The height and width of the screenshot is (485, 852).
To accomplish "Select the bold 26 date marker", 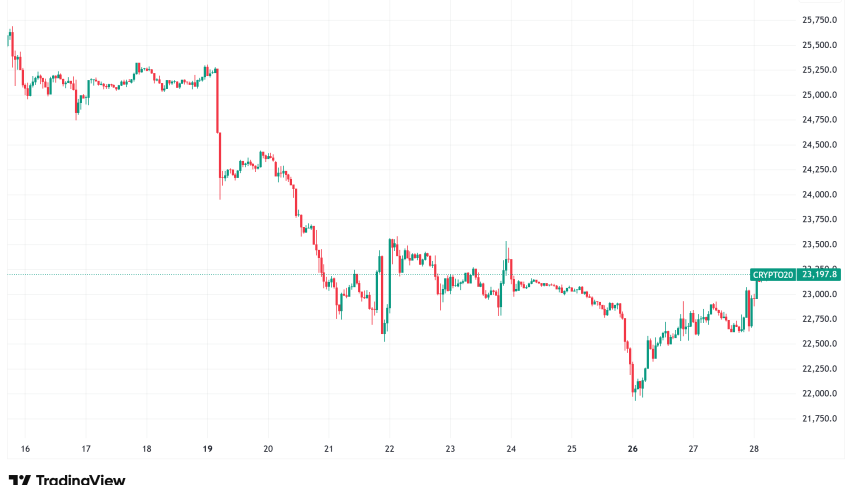I will (x=633, y=449).
